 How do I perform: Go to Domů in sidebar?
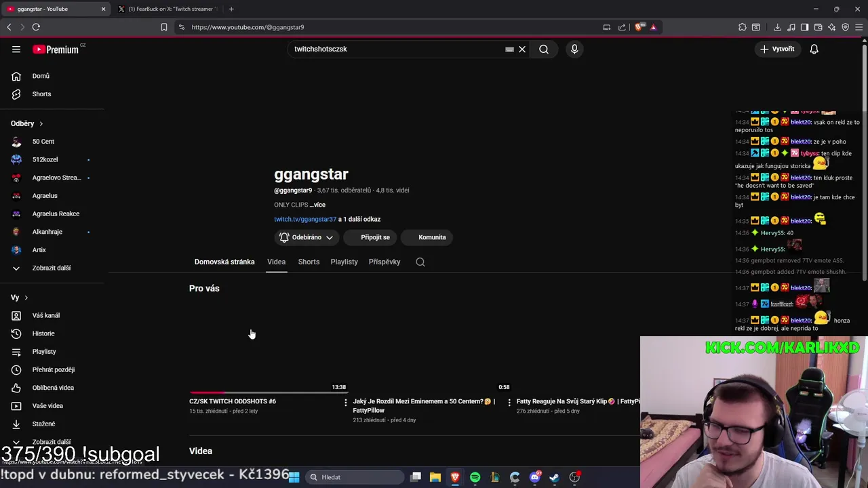41,76
